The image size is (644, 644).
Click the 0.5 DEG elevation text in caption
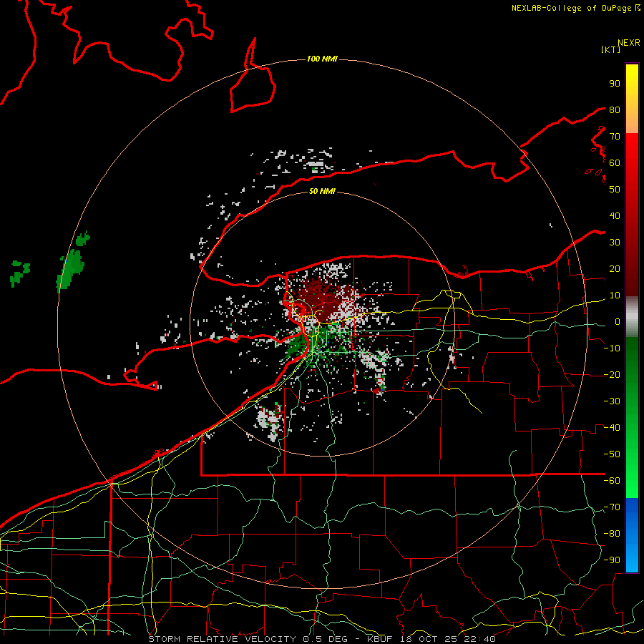pyautogui.click(x=326, y=639)
